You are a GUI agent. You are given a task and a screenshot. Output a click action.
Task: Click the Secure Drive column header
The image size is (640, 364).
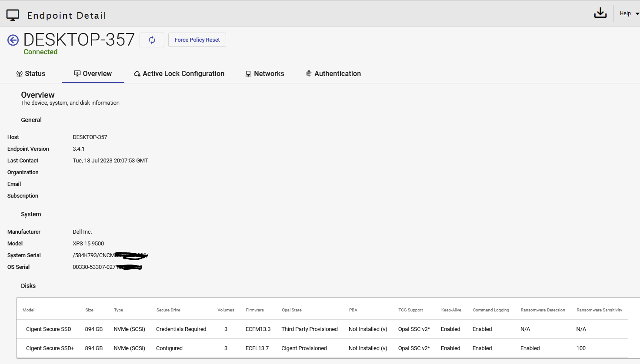(x=168, y=310)
